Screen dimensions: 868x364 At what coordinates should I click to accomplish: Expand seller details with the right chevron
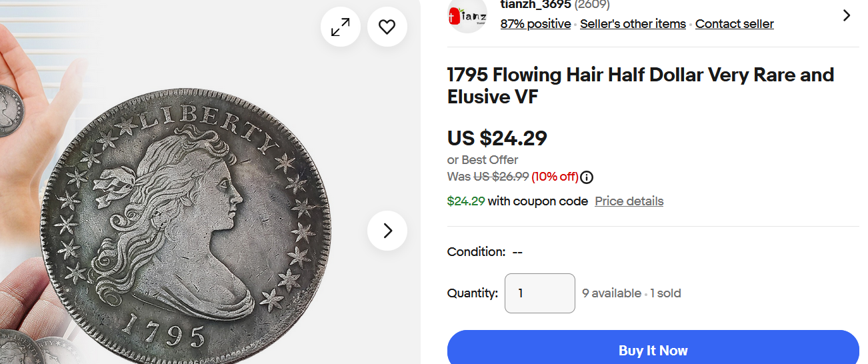(x=847, y=15)
